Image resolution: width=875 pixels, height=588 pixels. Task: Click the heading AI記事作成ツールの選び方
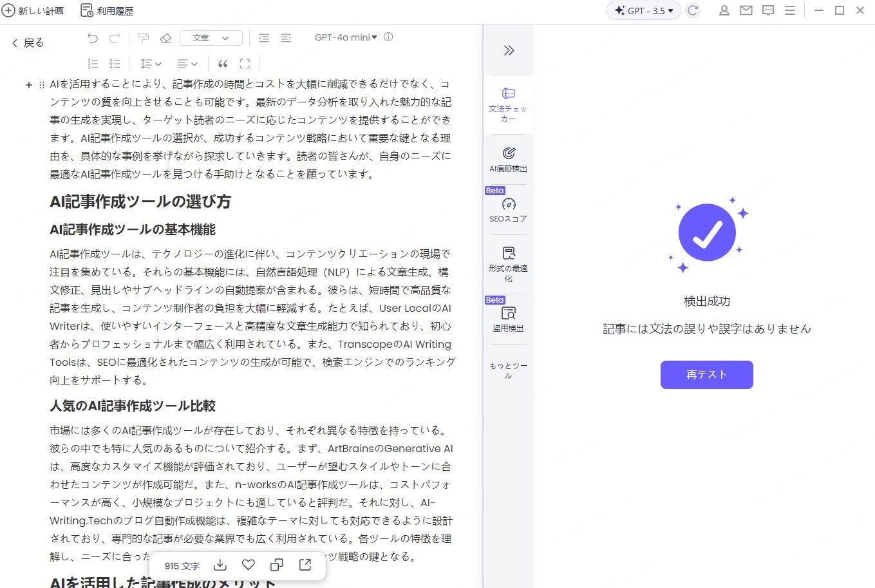(x=140, y=202)
